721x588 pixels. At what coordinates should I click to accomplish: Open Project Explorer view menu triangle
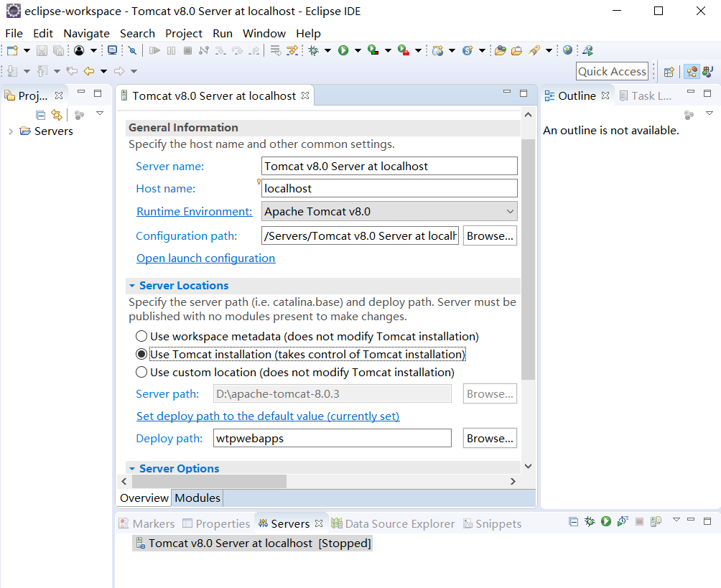point(100,113)
